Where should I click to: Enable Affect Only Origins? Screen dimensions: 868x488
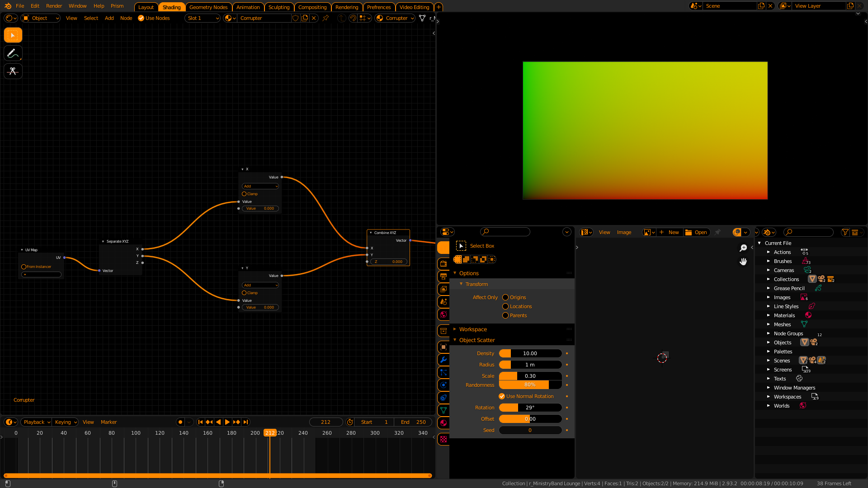(x=505, y=297)
